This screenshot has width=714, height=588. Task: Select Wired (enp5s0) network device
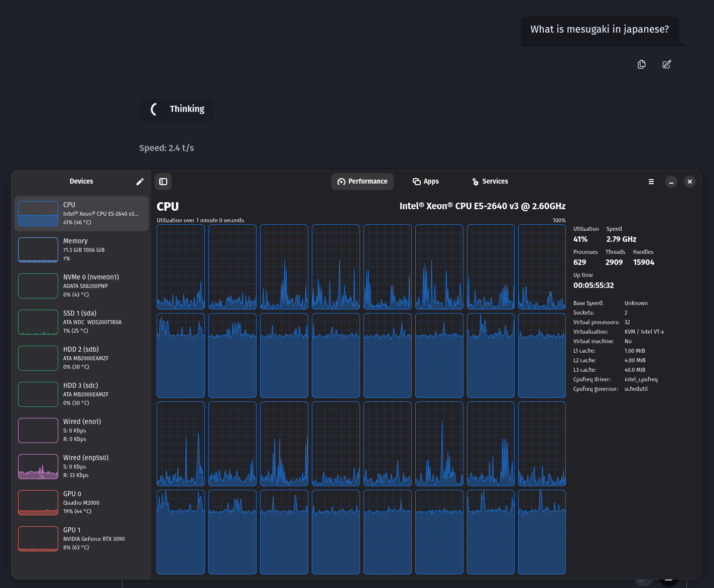point(81,467)
